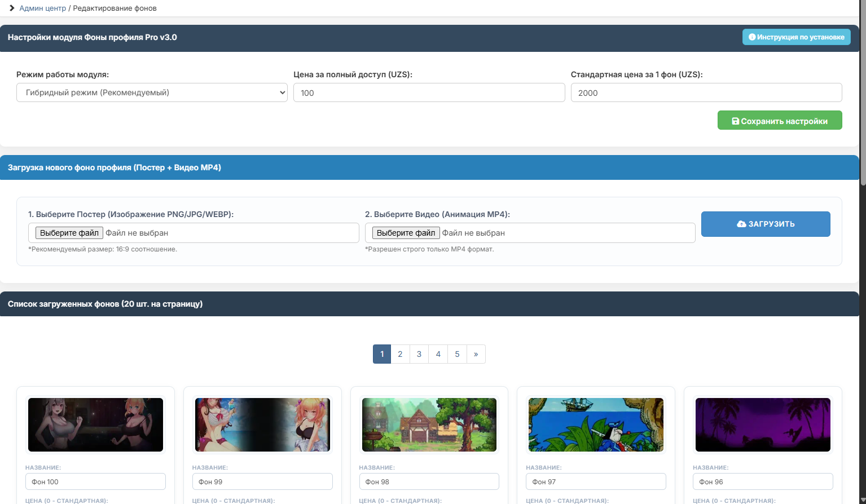Click the Цена за полный доступ field

(x=429, y=92)
